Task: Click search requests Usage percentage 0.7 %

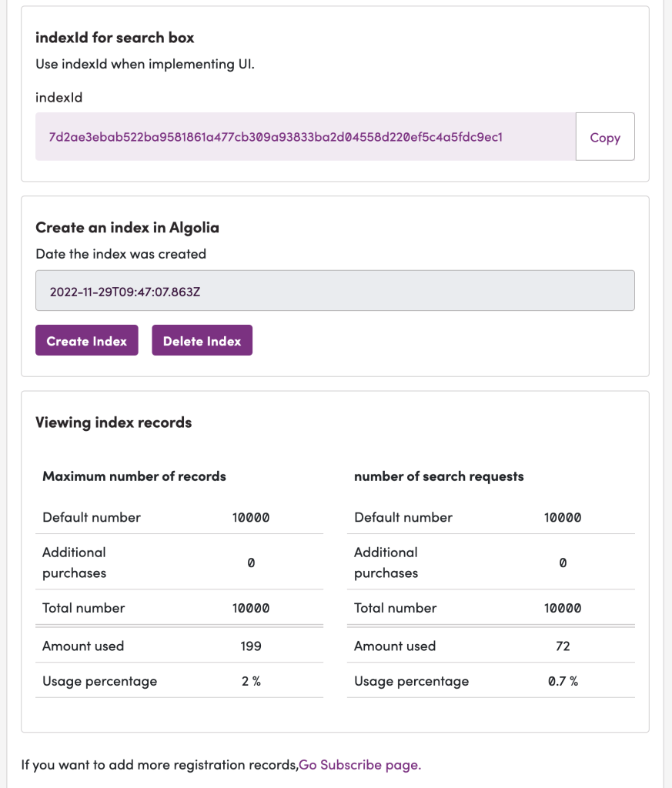Action: [563, 681]
